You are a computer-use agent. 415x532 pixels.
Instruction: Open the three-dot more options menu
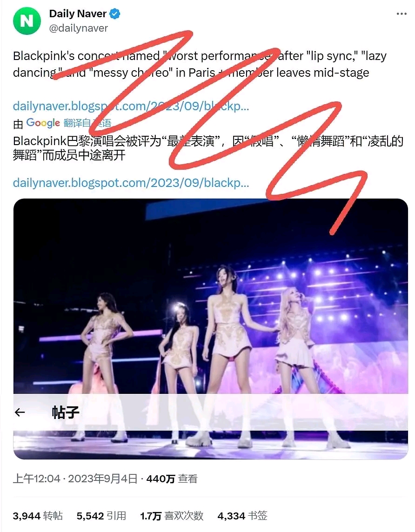point(402,14)
